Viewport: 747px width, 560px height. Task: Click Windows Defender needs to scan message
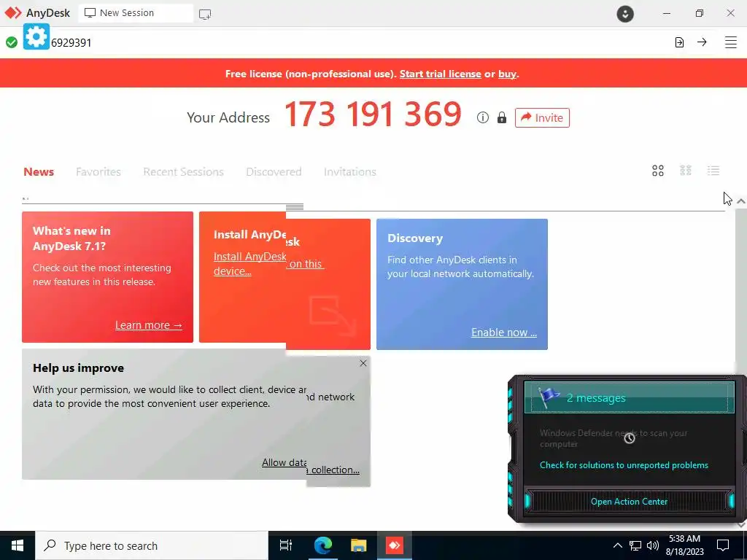pyautogui.click(x=613, y=438)
